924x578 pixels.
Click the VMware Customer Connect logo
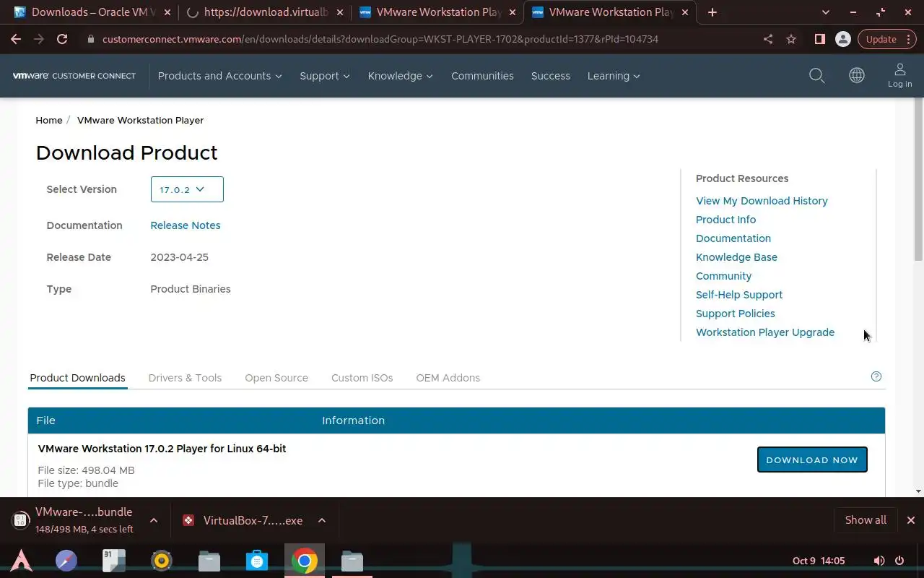coord(74,76)
